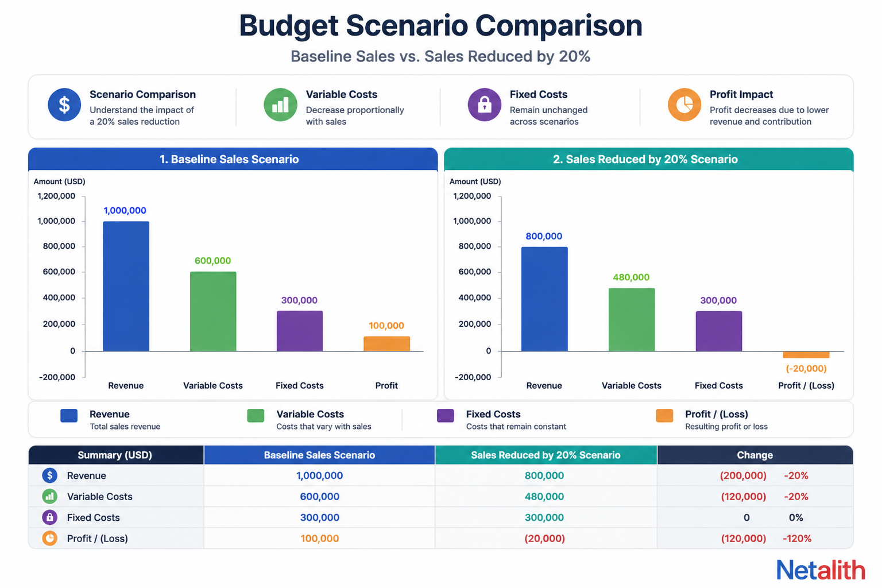Click 'Decrease proportionally with sales' text
The image size is (882, 588).
[355, 115]
